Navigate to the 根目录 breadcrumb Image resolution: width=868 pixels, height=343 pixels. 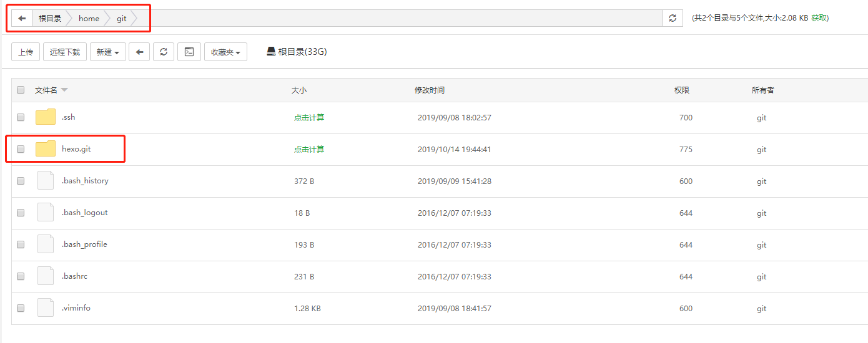(x=50, y=19)
